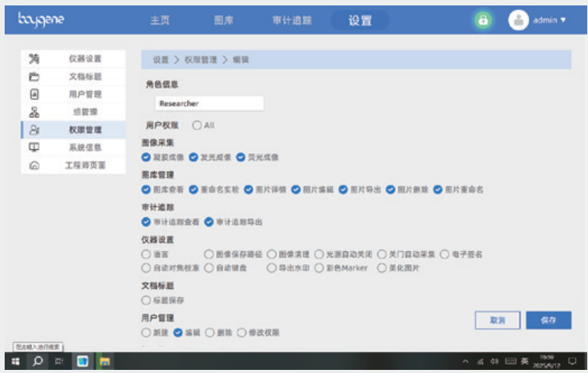Go to 图库 tab
Image resolution: width=588 pixels, height=373 pixels.
[x=223, y=20]
